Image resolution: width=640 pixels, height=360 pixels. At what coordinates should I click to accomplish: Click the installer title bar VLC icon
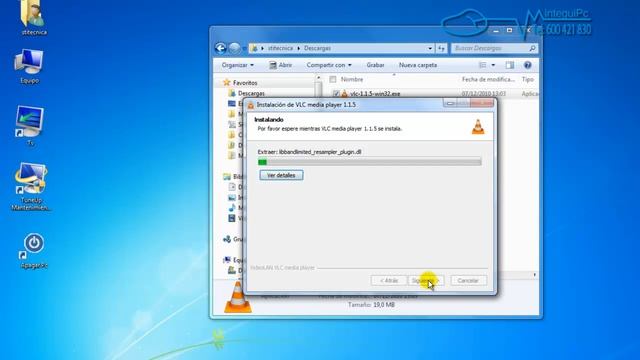point(251,105)
